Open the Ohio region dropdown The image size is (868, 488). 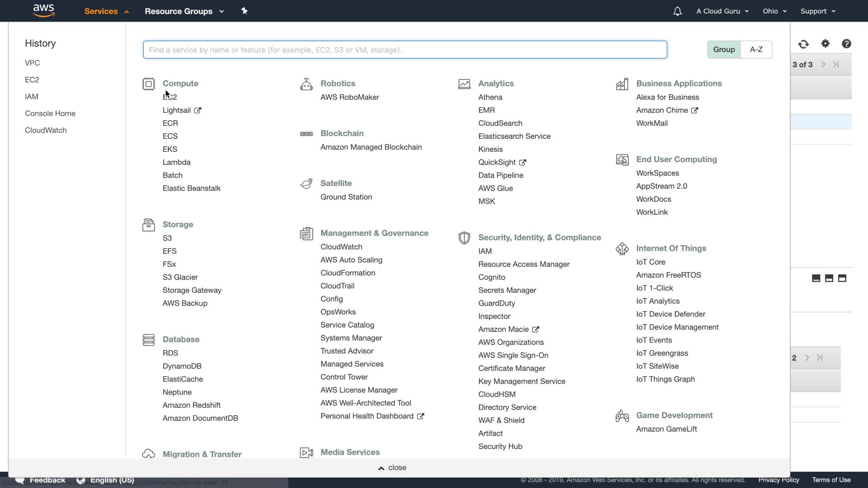(x=774, y=11)
